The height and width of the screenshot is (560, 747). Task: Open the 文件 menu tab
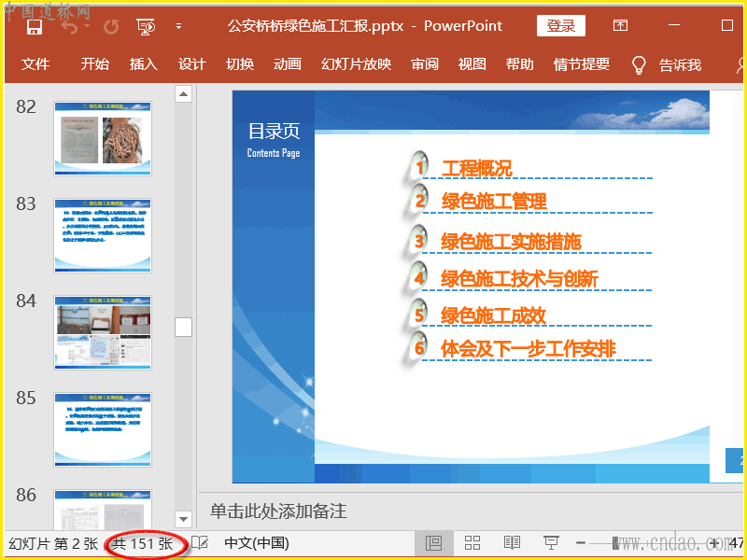(x=35, y=63)
